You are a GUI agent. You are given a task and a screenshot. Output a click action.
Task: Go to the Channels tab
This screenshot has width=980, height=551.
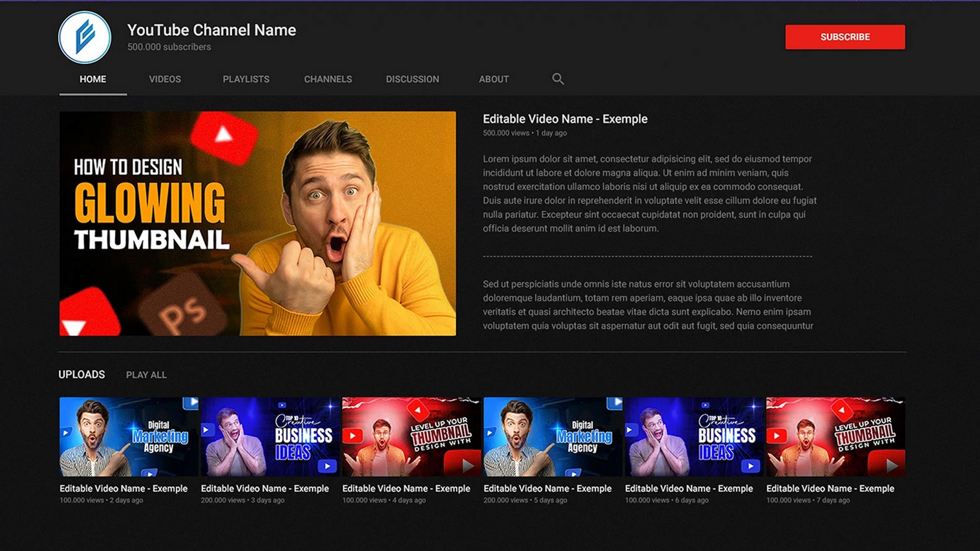[328, 79]
